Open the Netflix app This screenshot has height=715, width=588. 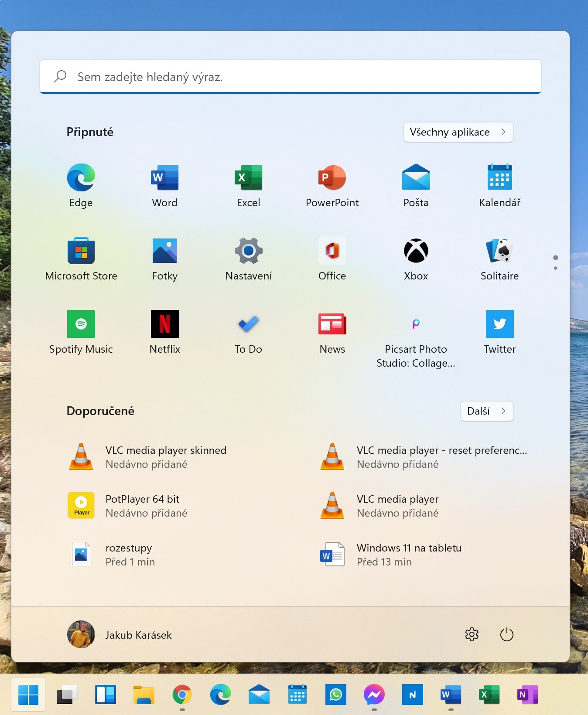(165, 332)
